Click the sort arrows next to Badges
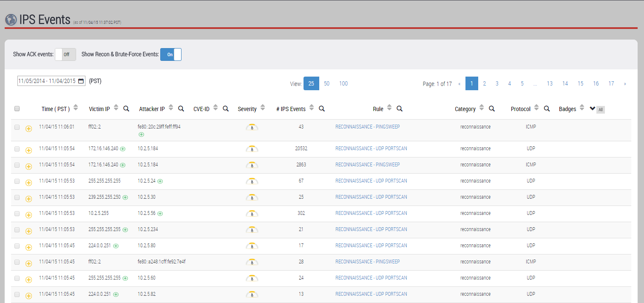 [581, 108]
